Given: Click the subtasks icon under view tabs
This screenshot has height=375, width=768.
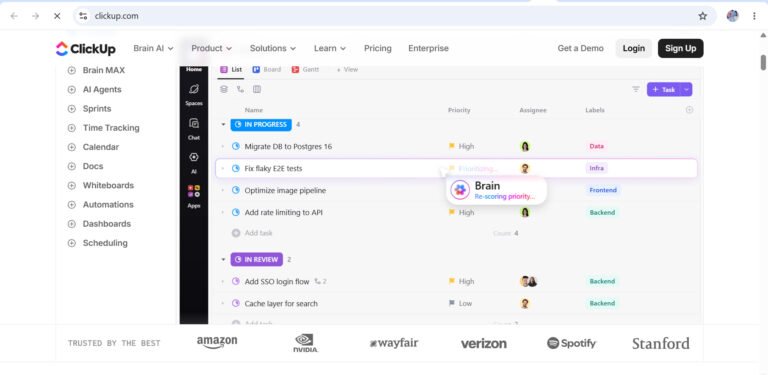Looking at the screenshot, I should (x=240, y=89).
